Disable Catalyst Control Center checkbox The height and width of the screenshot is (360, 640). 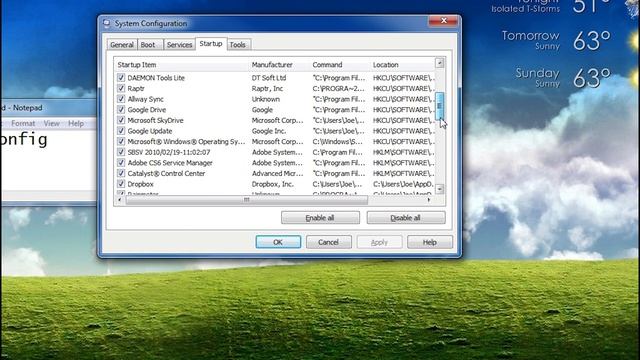point(121,173)
